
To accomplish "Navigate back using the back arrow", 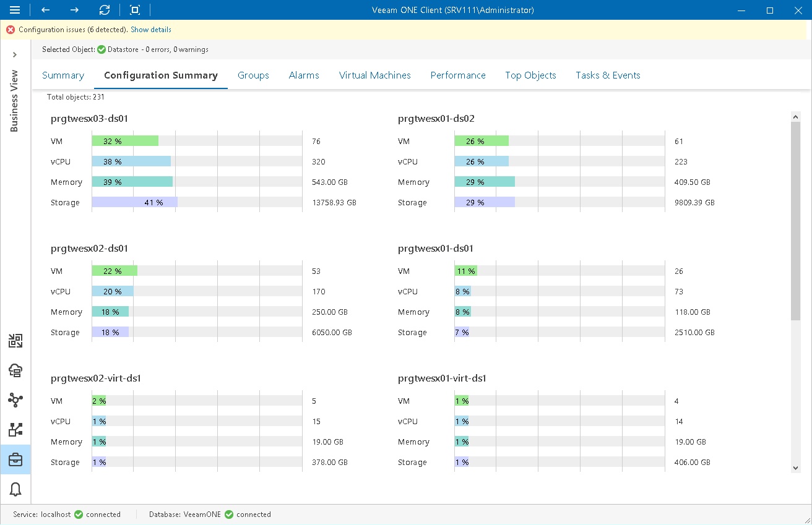I will point(43,10).
